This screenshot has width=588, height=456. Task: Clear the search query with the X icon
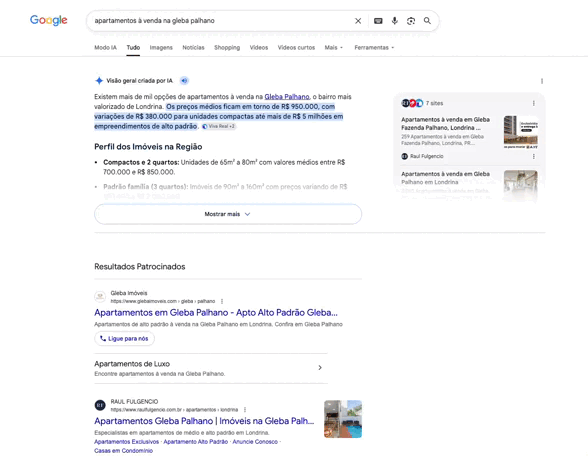pos(358,21)
